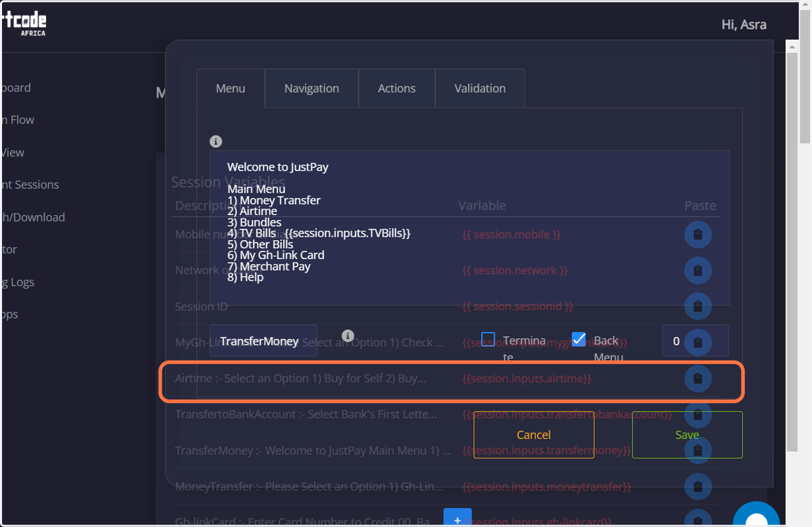Open the Validation tab
Image resolution: width=812 pixels, height=527 pixels.
pos(480,88)
